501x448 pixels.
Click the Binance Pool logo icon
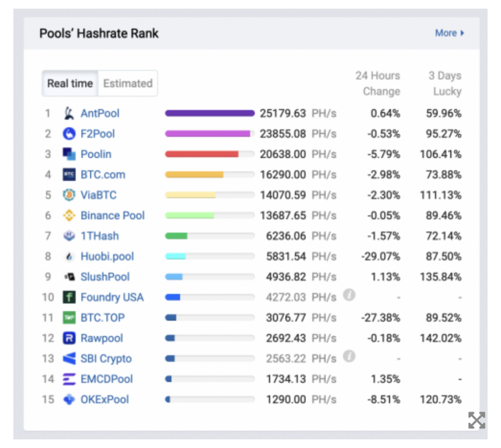point(69,216)
